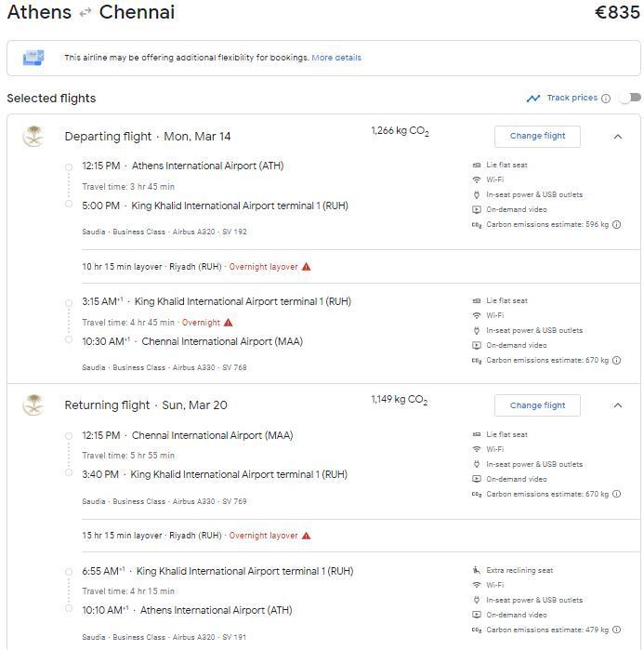Click the Returning flight Sun, Mar 20 header
This screenshot has width=644, height=650.
[146, 405]
